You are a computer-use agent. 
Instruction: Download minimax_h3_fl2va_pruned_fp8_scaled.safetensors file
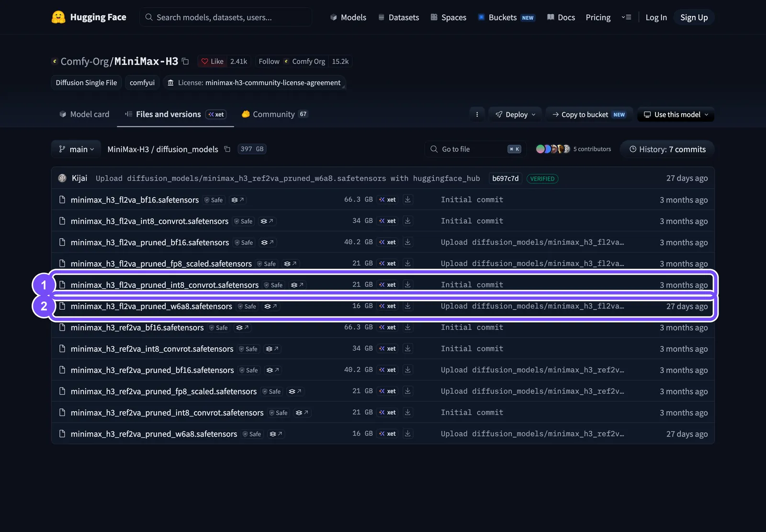pyautogui.click(x=407, y=263)
